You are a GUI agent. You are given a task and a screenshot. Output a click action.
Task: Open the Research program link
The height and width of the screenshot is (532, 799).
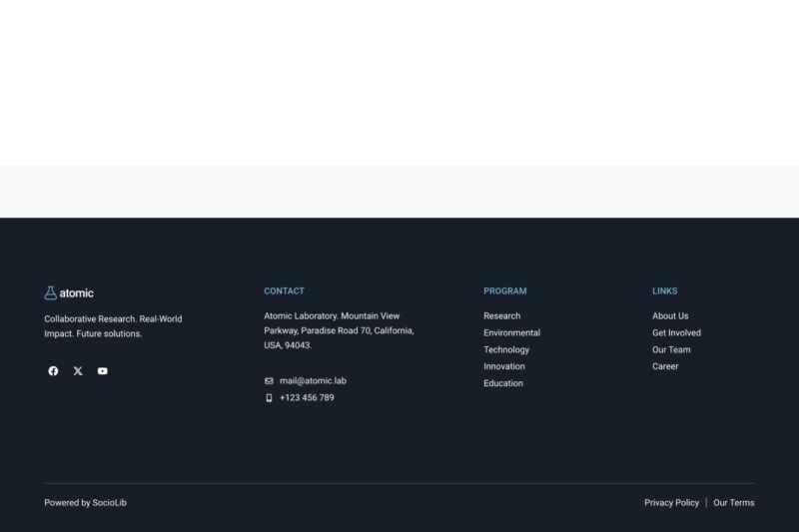pos(501,316)
